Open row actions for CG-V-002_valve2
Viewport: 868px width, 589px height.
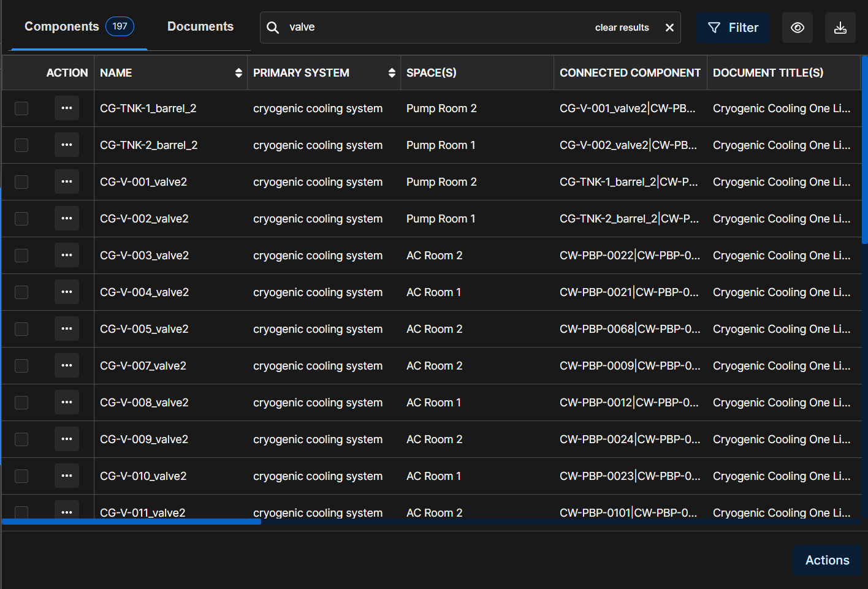pyautogui.click(x=67, y=219)
